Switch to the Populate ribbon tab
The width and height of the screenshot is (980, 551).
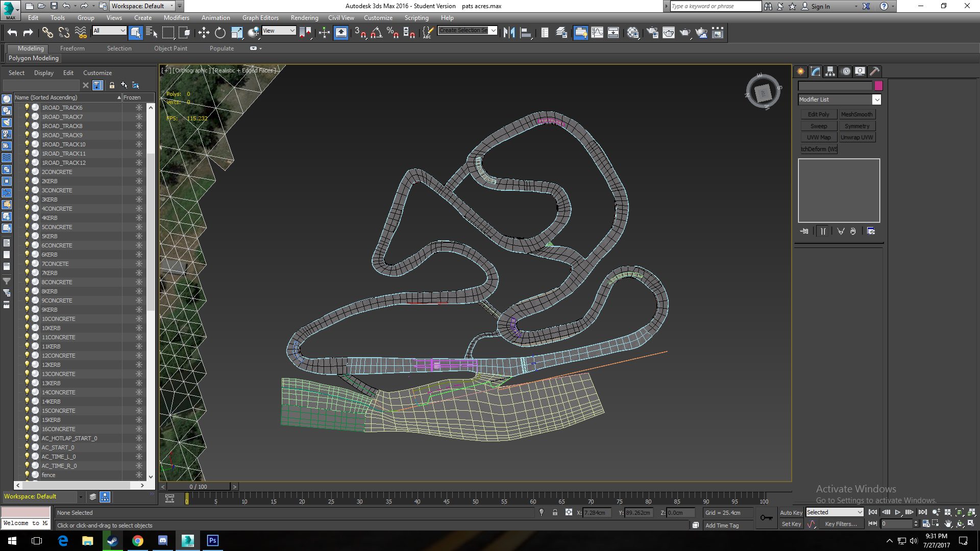pos(222,48)
